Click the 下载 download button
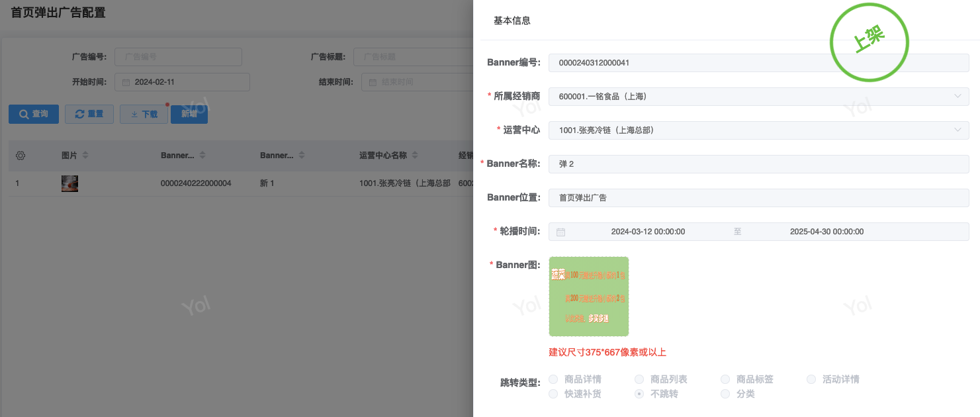This screenshot has width=980, height=417. click(144, 115)
